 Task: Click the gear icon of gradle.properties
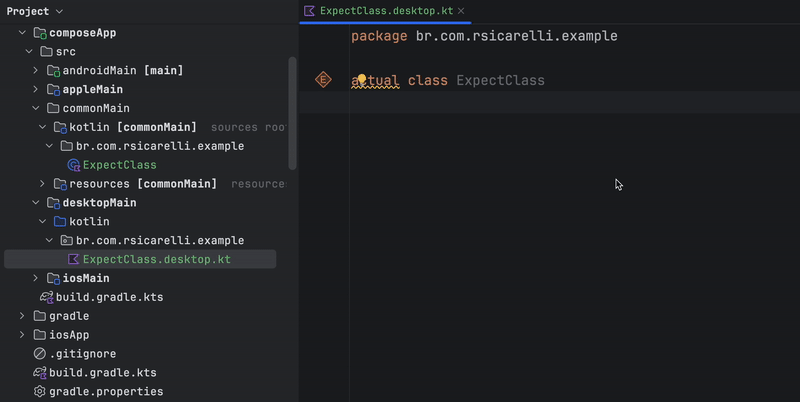pos(39,391)
